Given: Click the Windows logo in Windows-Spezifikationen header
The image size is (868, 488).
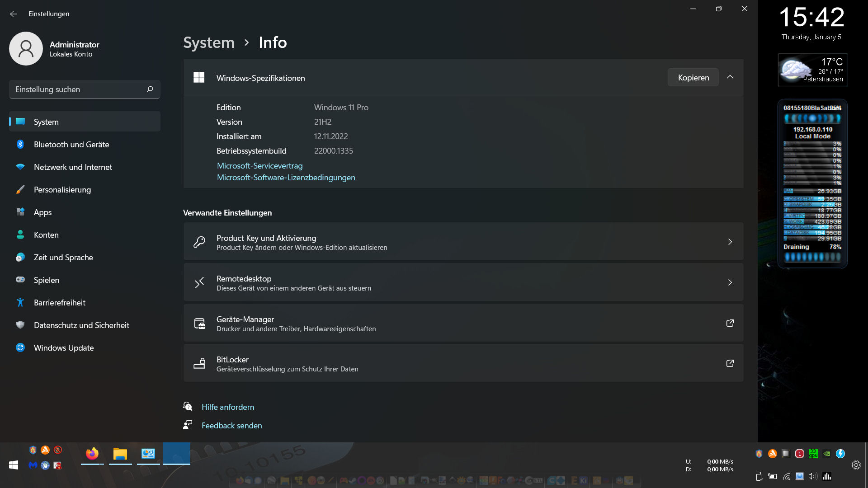Looking at the screenshot, I should click(199, 77).
